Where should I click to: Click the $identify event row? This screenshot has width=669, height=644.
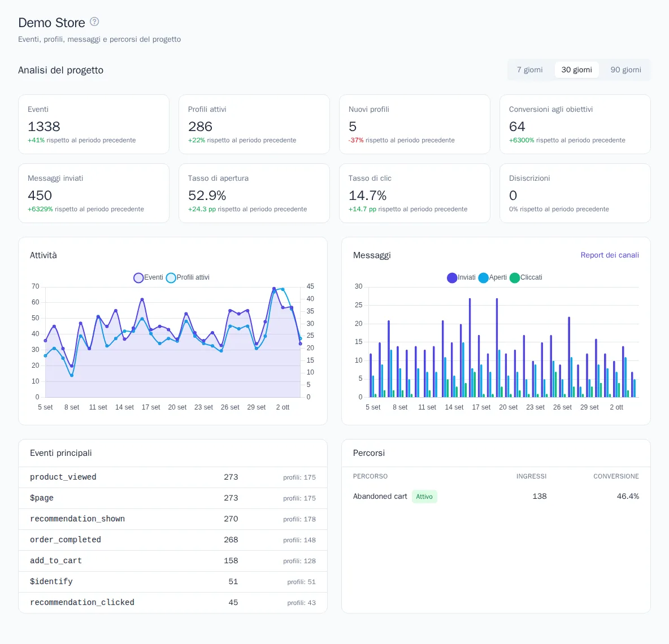pos(173,582)
